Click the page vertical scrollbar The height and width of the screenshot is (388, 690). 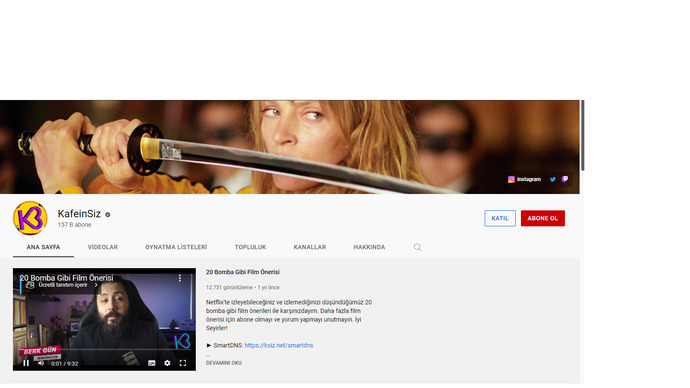click(x=583, y=135)
